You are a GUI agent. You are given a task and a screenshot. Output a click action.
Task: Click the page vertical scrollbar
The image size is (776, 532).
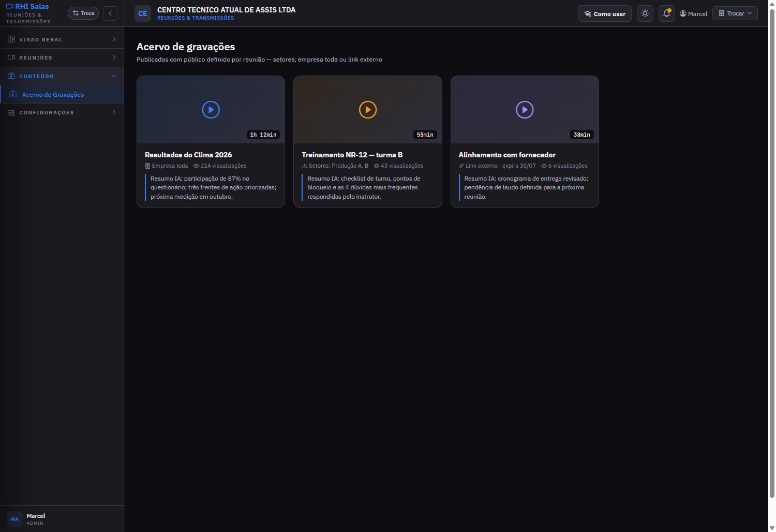point(772,254)
